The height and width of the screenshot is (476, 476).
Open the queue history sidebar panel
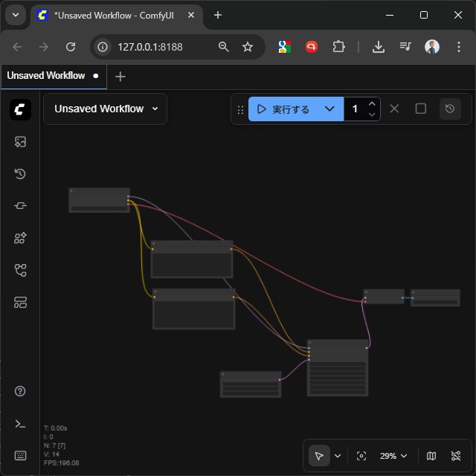(20, 174)
